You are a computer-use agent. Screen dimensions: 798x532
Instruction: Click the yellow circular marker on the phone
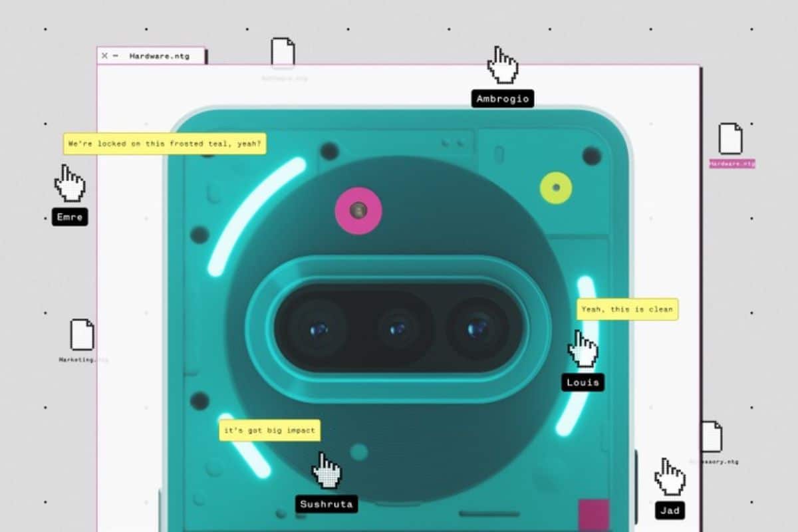[x=556, y=188]
